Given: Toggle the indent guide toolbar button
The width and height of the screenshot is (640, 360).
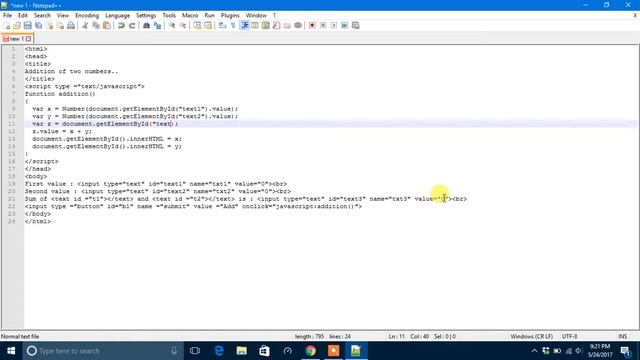Looking at the screenshot, I should coord(244,25).
